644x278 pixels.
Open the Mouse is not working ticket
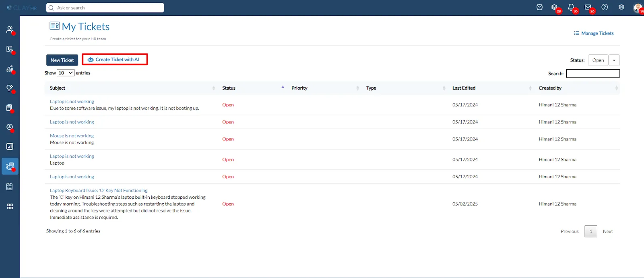click(x=72, y=136)
